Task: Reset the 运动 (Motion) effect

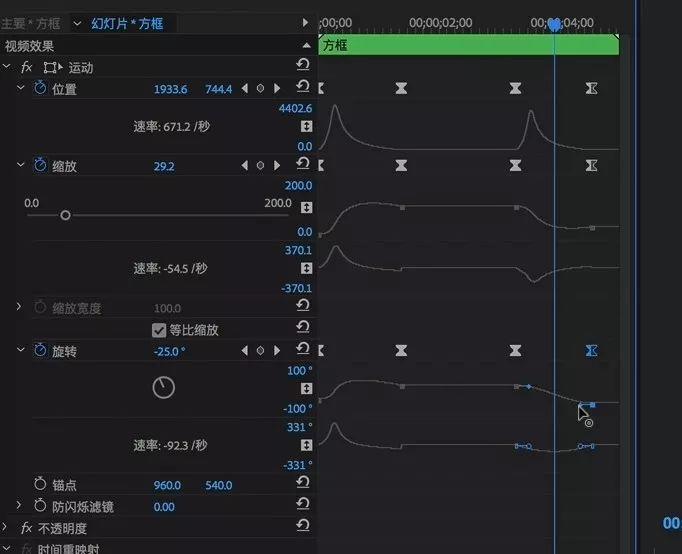Action: [x=303, y=65]
